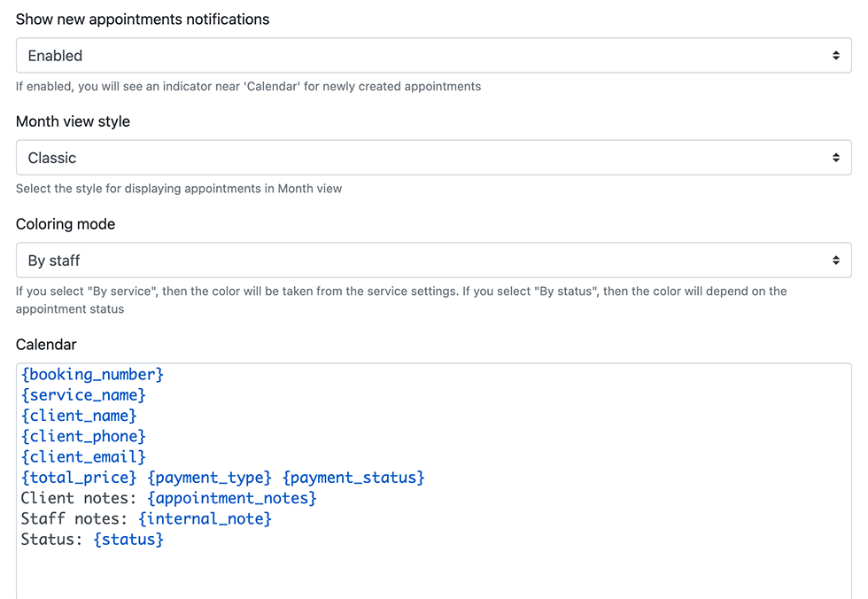This screenshot has height=599, width=868.
Task: Open the Show new appointments notifications dropdown
Action: click(x=433, y=55)
